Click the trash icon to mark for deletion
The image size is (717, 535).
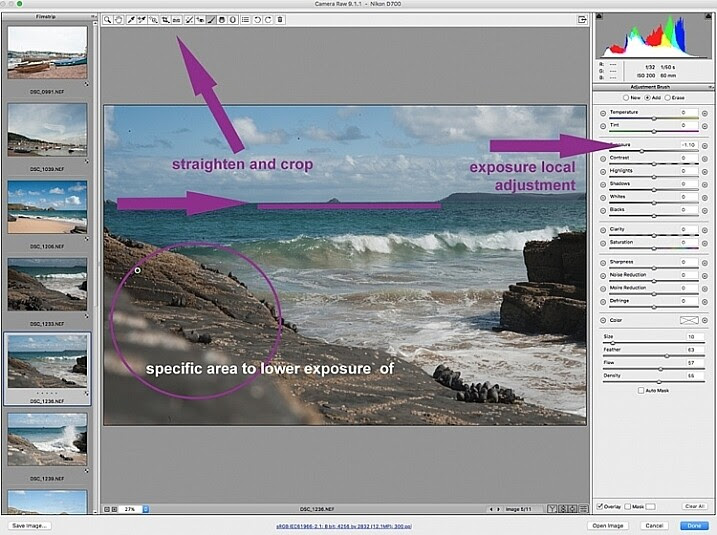tap(280, 20)
